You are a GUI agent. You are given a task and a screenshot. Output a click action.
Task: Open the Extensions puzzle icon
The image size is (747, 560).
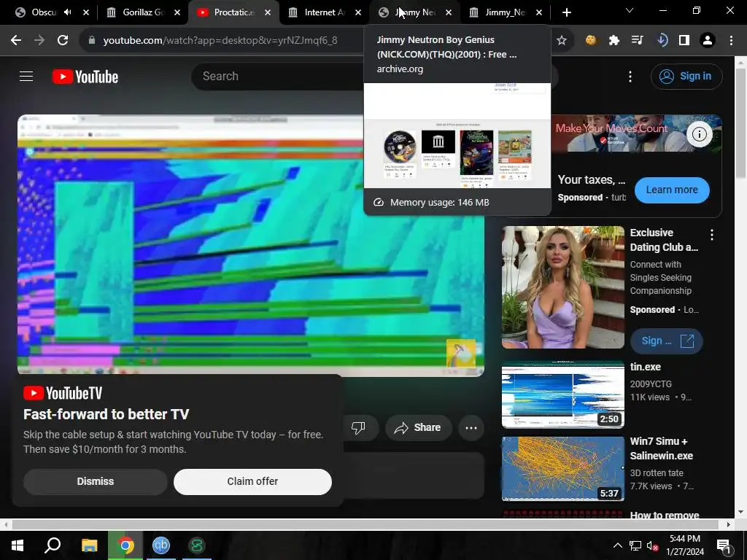[x=614, y=41]
